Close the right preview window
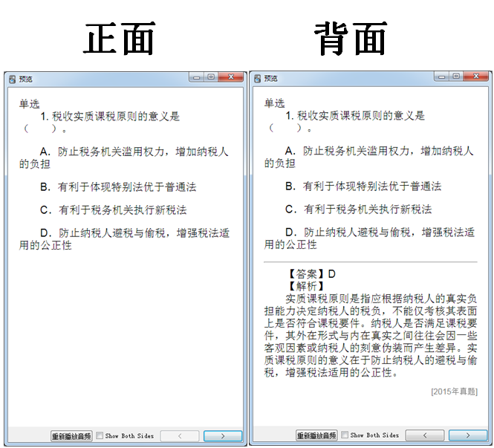This screenshot has height=448, width=494. pyautogui.click(x=476, y=77)
